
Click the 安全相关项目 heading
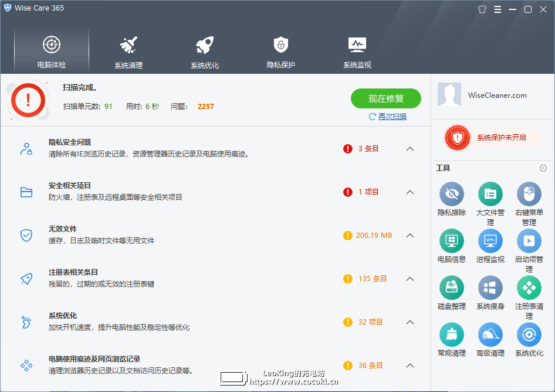(x=70, y=186)
